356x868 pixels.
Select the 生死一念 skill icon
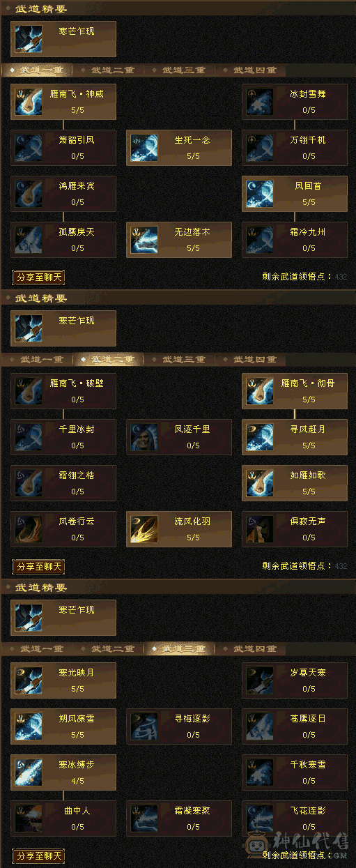click(144, 148)
